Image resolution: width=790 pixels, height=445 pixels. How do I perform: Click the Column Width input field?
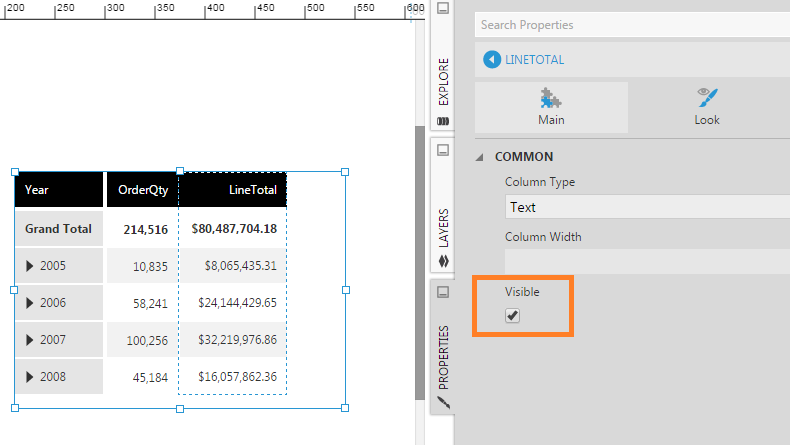coord(646,261)
